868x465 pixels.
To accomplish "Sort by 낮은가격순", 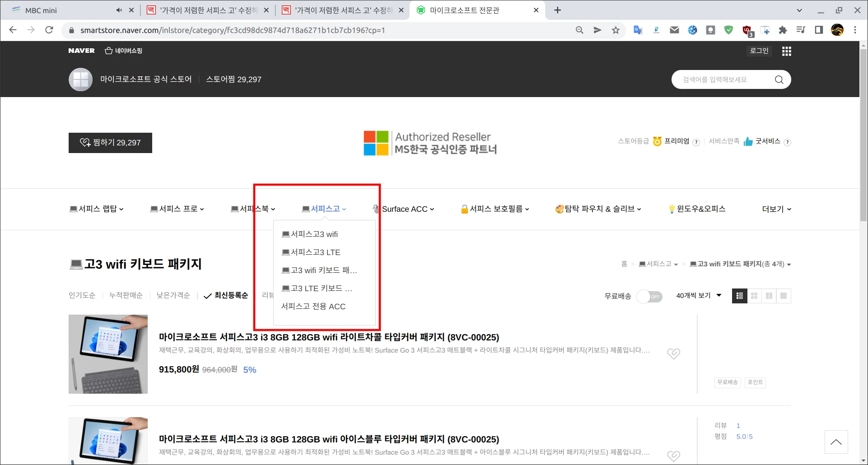I will pos(173,295).
